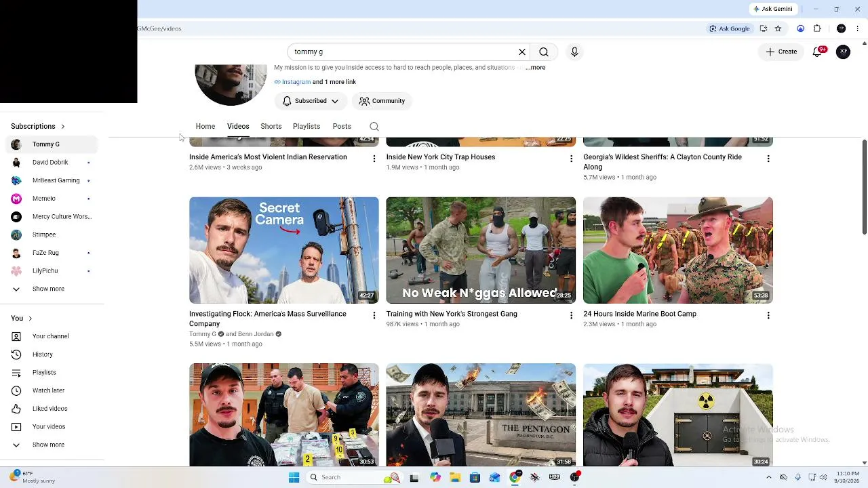
Task: Open David Dobrik subscription
Action: 52,163
